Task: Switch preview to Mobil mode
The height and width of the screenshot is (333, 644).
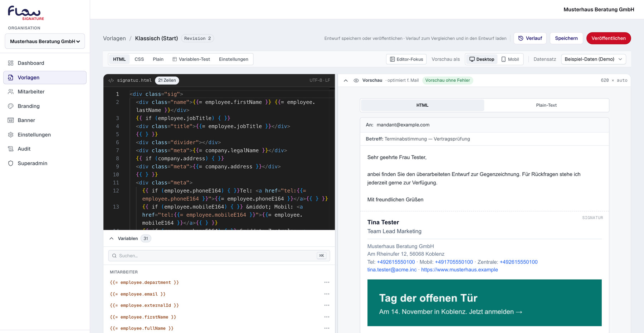Action: 510,59
